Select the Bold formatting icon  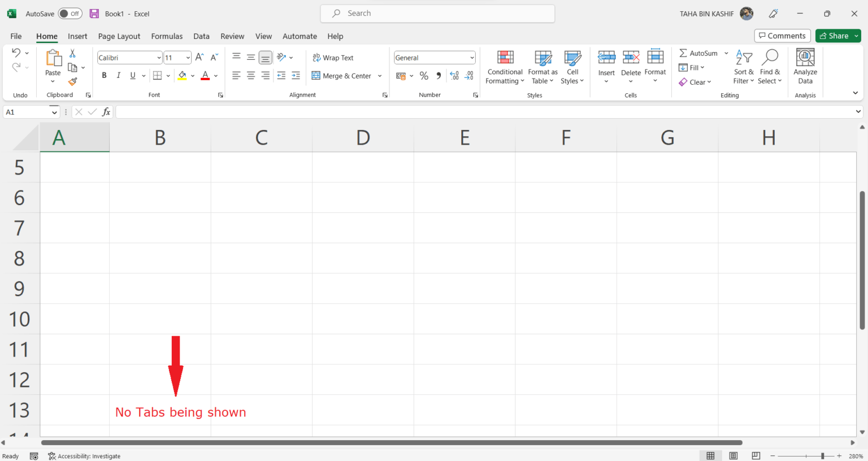pyautogui.click(x=104, y=75)
